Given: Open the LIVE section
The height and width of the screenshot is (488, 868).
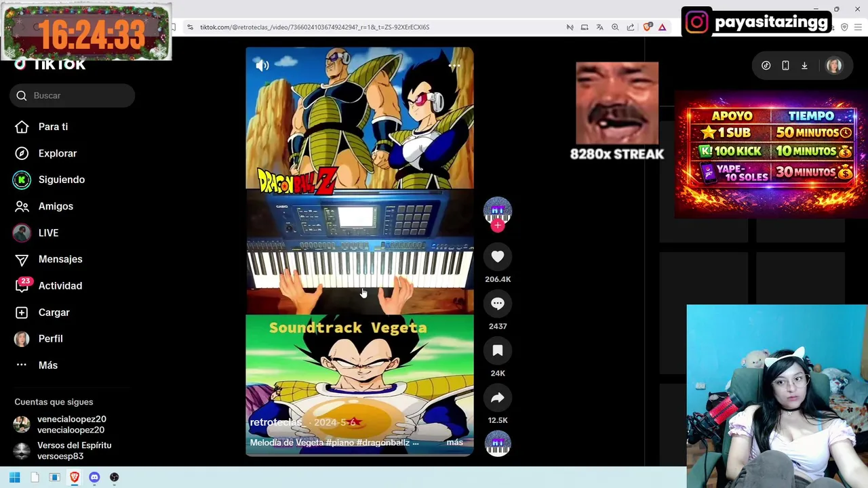Looking at the screenshot, I should pos(48,232).
